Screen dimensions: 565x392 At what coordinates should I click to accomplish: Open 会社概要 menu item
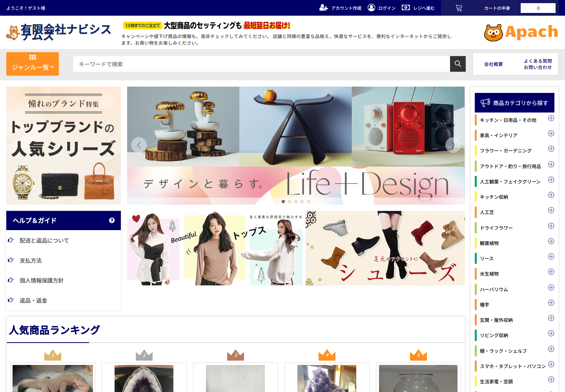point(493,64)
